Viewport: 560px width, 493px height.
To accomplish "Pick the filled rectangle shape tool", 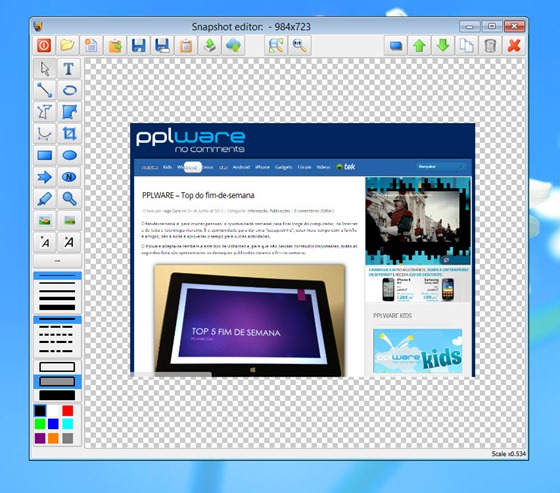I will coord(45,155).
